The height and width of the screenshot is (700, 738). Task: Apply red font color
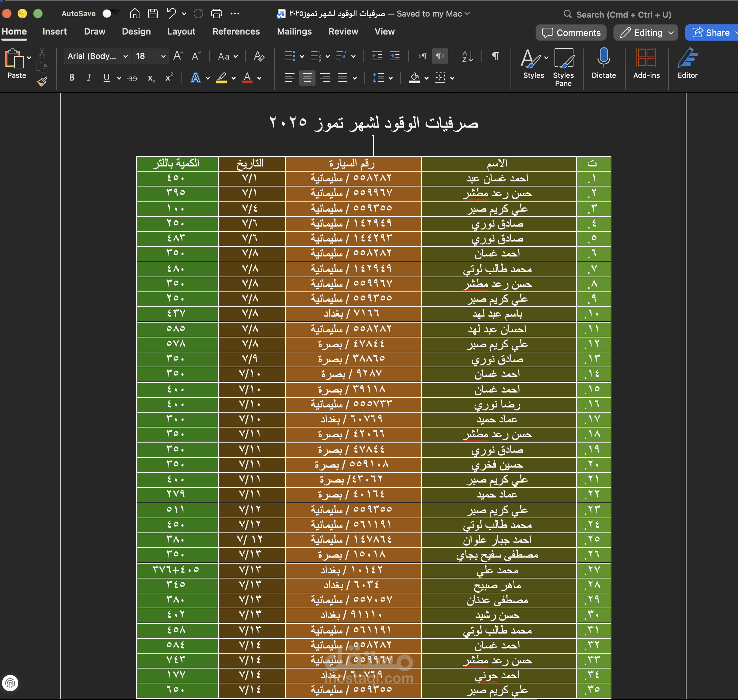247,78
